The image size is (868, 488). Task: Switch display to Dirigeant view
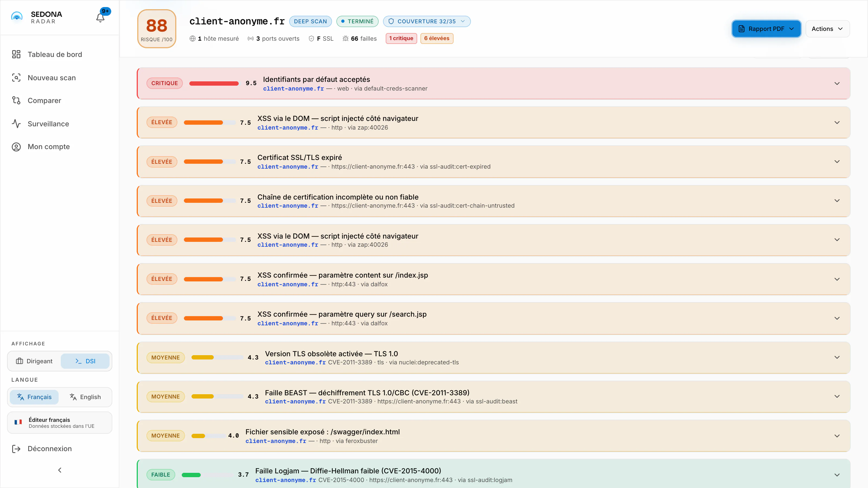click(34, 361)
